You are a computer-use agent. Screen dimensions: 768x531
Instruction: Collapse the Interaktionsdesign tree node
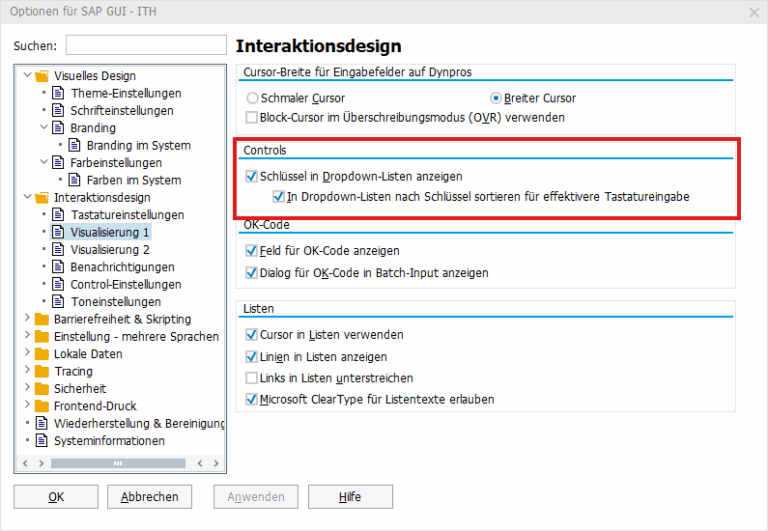[27, 196]
